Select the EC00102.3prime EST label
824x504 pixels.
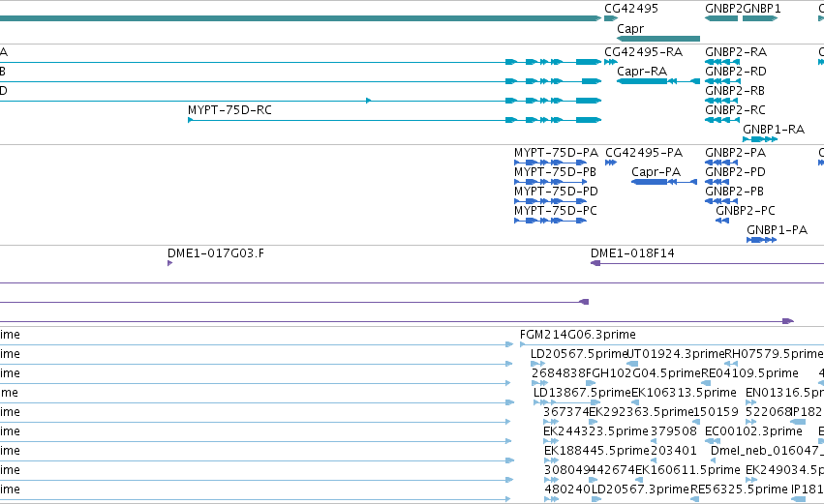point(753,431)
